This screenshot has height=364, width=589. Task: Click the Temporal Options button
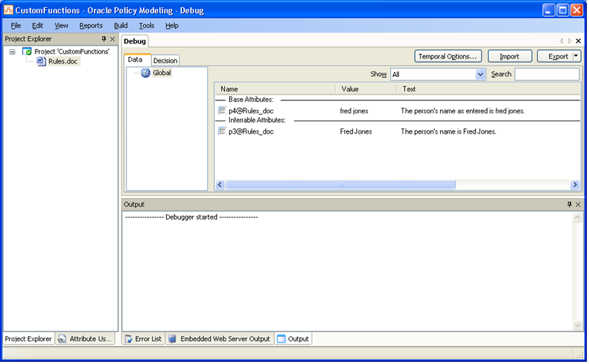click(448, 56)
